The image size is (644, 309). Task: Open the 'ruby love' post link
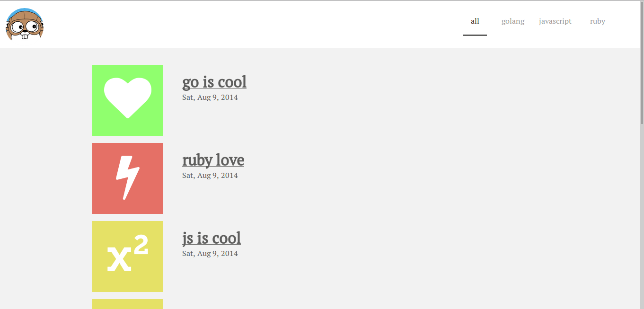pos(213,160)
